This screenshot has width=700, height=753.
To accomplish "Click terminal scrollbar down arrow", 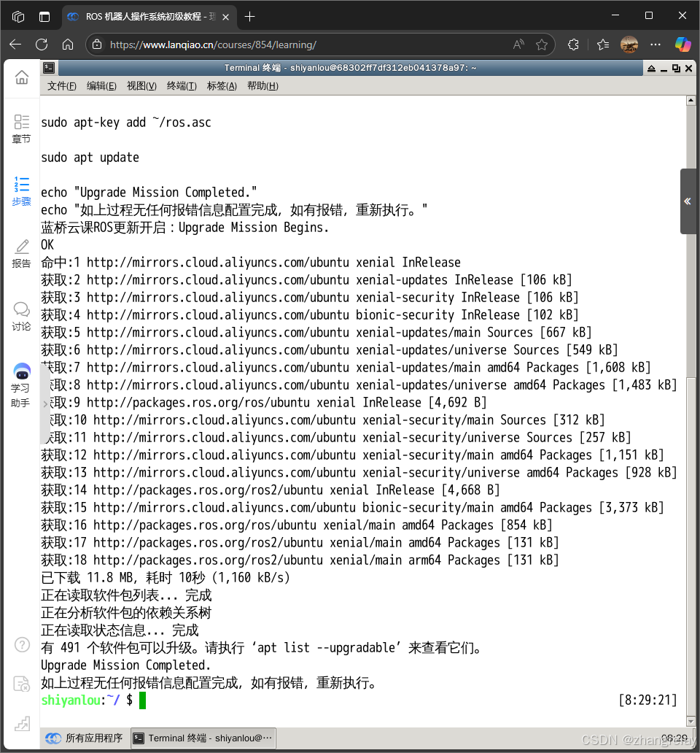I will point(691,722).
